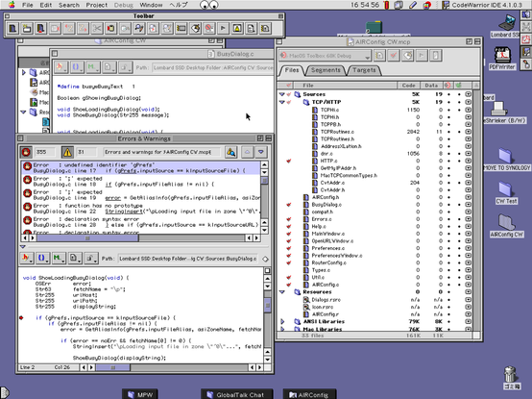Select the CW Test folder on desktop

506,192
